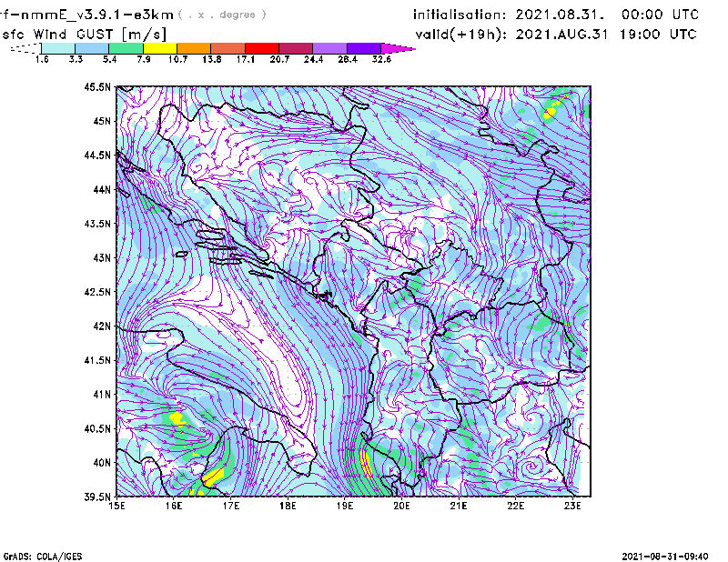Click the 'sfc Wind GUST [m/s]' title
This screenshot has height=562, width=728.
pyautogui.click(x=84, y=35)
